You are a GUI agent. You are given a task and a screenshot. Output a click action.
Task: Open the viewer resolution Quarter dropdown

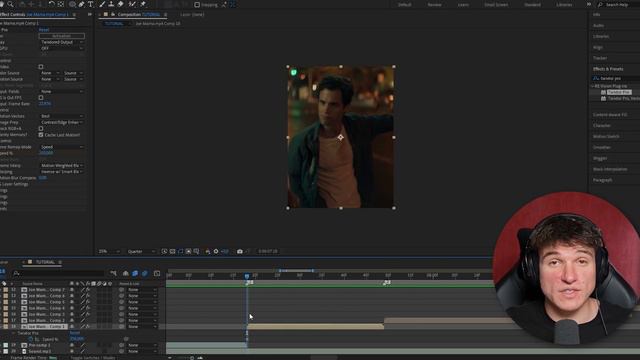click(141, 251)
